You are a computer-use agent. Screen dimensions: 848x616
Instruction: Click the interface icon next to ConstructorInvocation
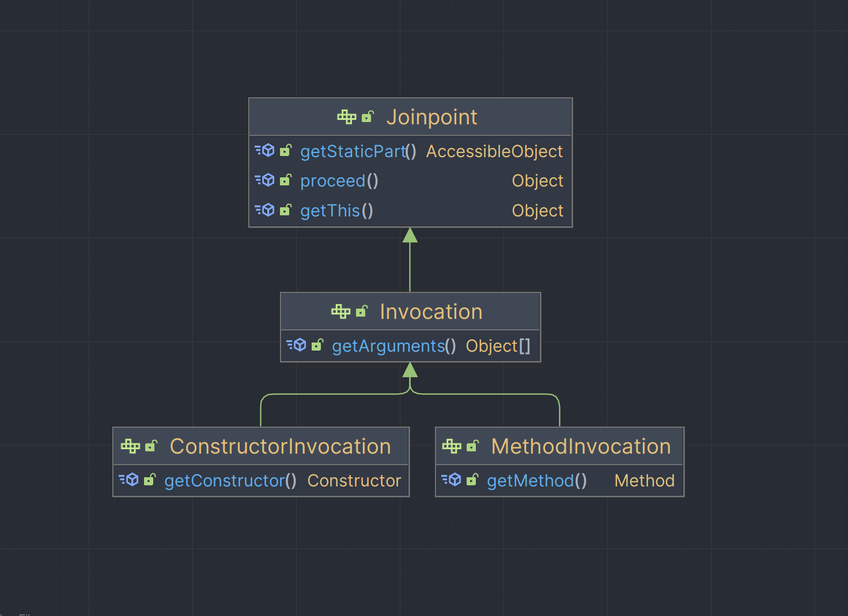130,446
